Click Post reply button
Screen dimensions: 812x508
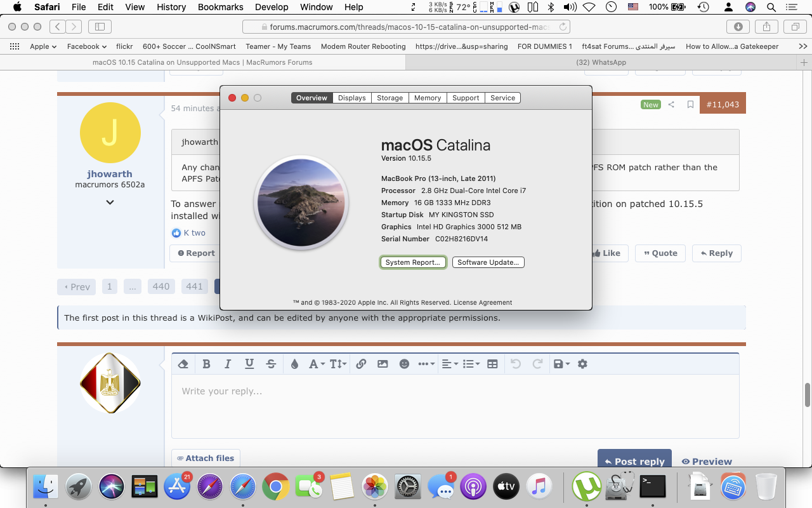(x=634, y=461)
